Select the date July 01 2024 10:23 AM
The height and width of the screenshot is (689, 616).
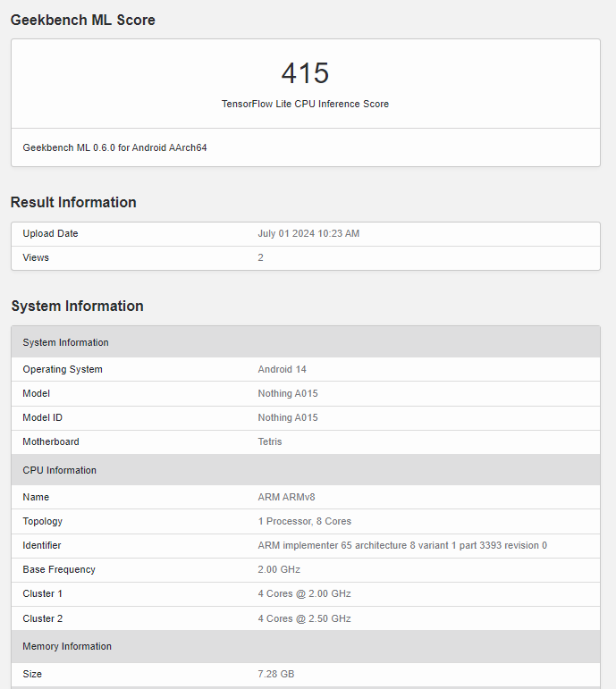point(308,233)
